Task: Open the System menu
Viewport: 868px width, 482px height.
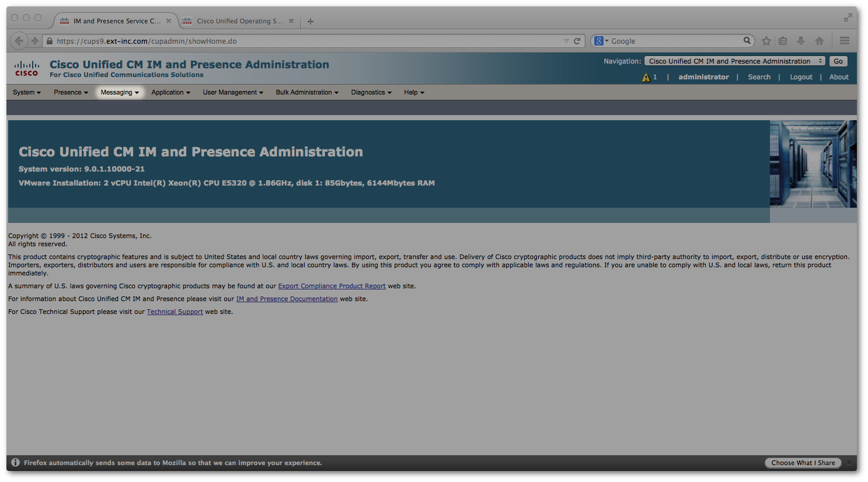Action: point(27,92)
